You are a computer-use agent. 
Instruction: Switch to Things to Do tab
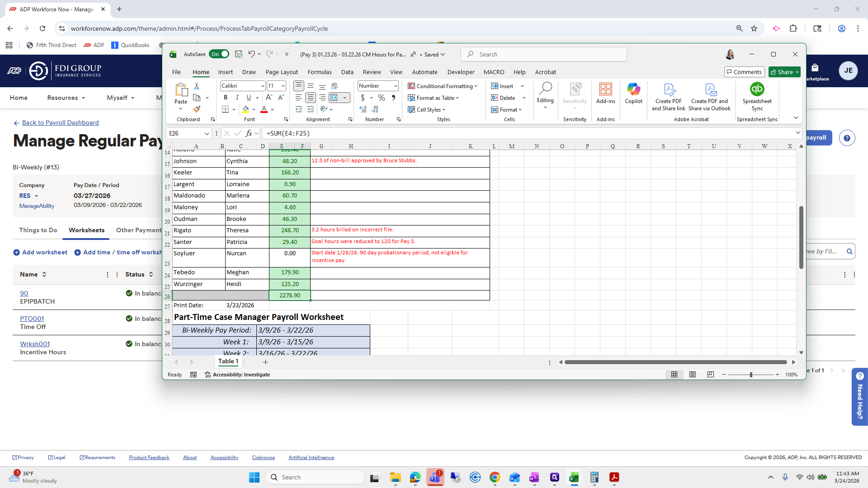coord(38,230)
